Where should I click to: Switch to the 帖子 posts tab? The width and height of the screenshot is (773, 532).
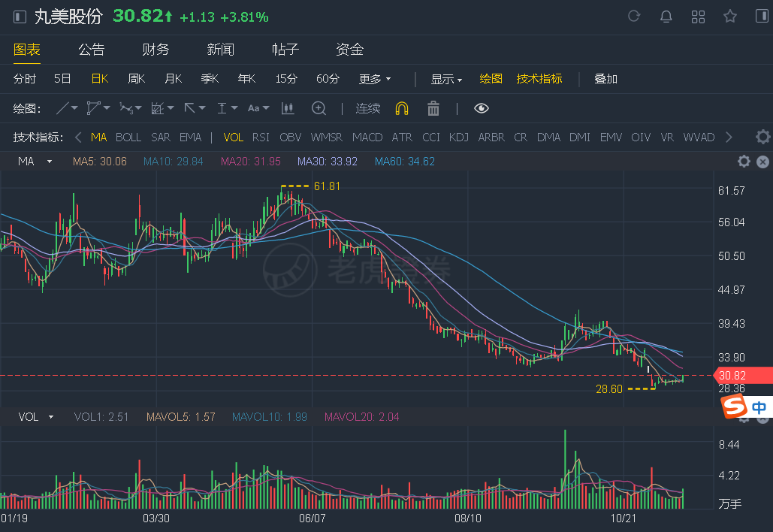tap(285, 50)
